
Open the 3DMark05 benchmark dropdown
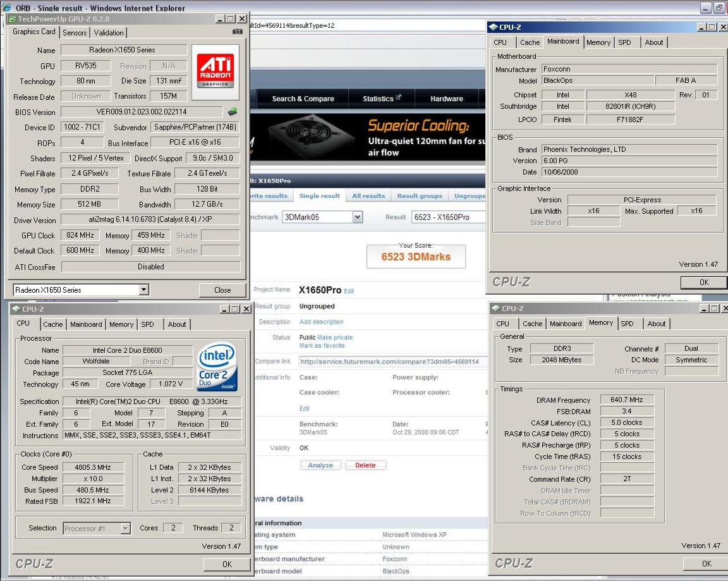coord(357,217)
